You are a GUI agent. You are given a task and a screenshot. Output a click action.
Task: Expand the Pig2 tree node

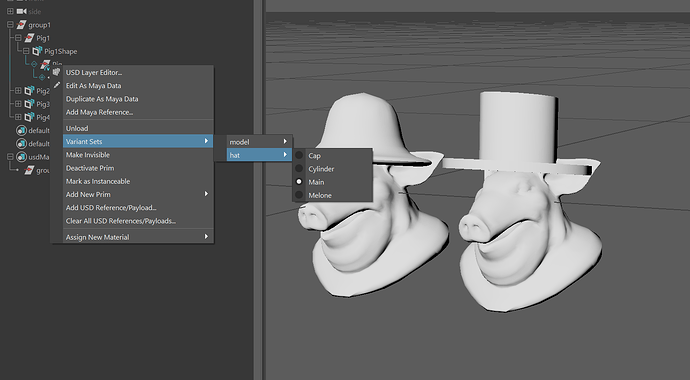click(18, 91)
